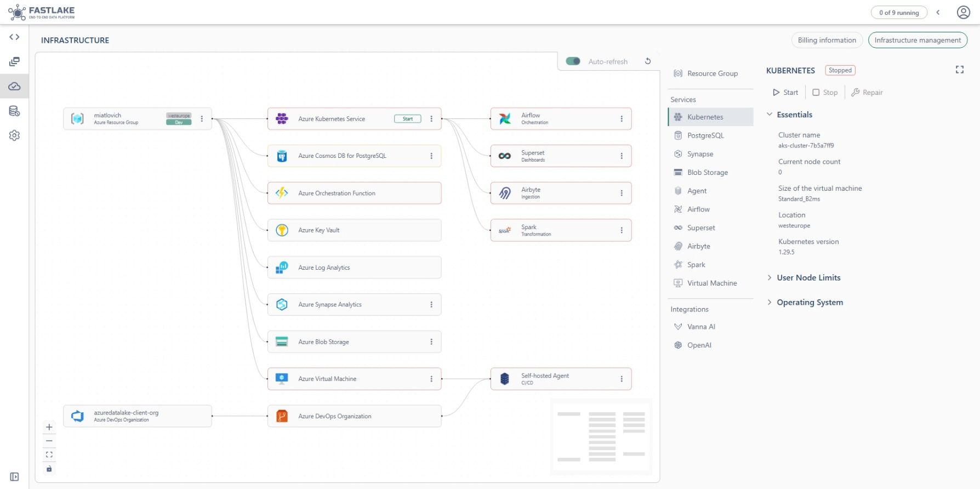Open the user account profile icon
980x489 pixels.
click(x=963, y=12)
